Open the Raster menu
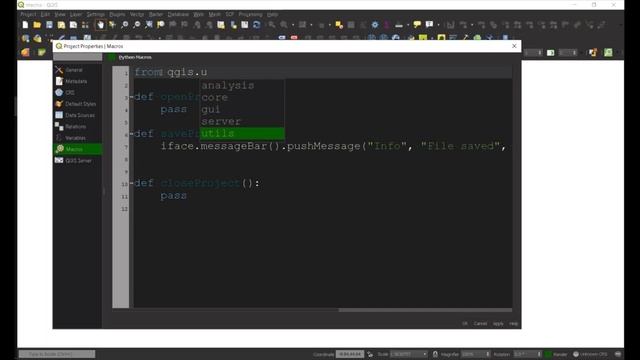 [x=156, y=14]
